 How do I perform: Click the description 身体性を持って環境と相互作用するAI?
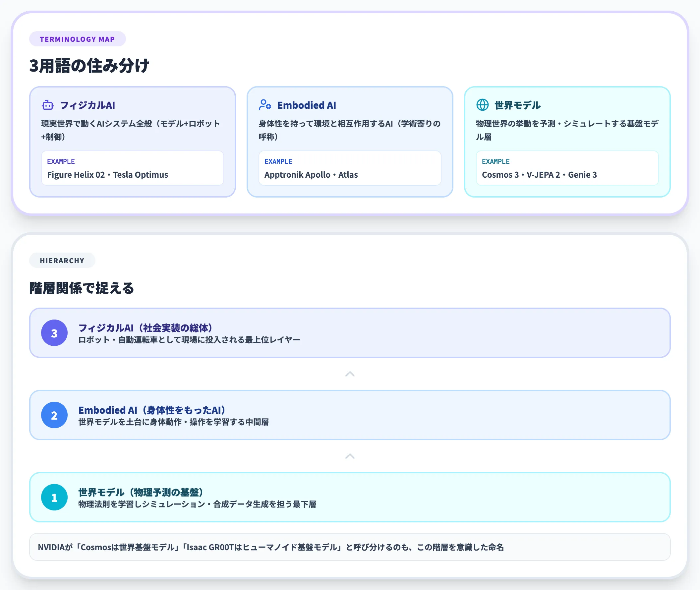[x=349, y=130]
